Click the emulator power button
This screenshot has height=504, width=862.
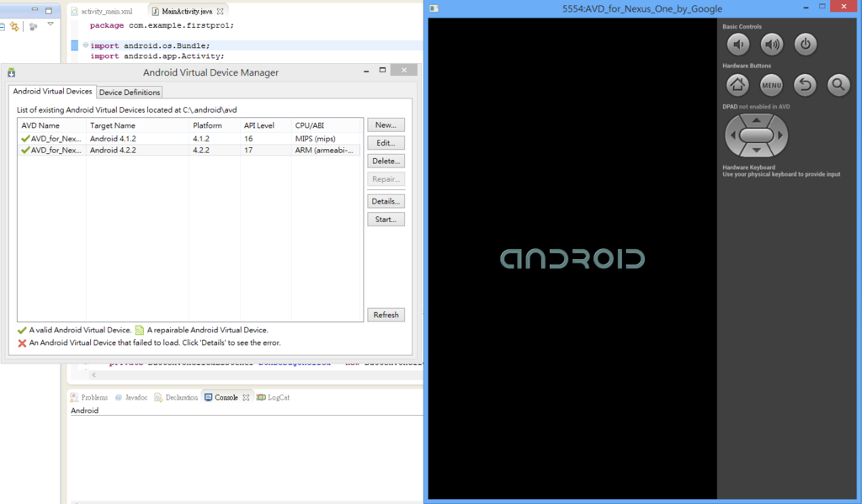pos(806,45)
